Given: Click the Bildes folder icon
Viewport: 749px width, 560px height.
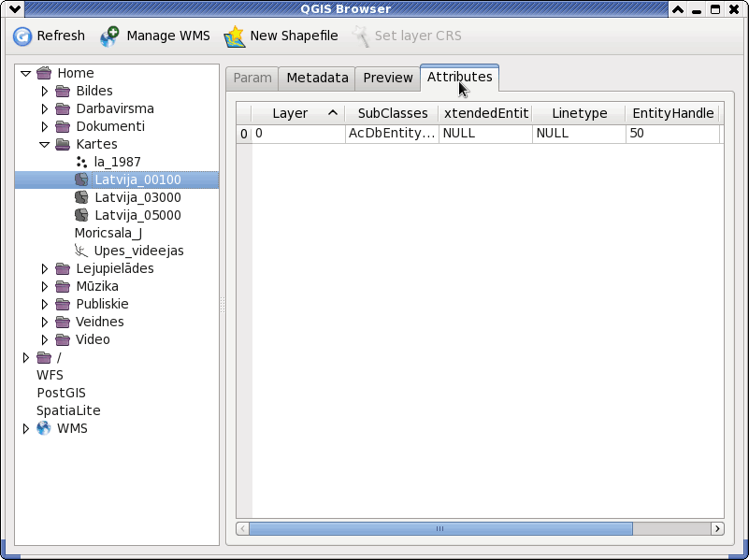Looking at the screenshot, I should tap(63, 91).
